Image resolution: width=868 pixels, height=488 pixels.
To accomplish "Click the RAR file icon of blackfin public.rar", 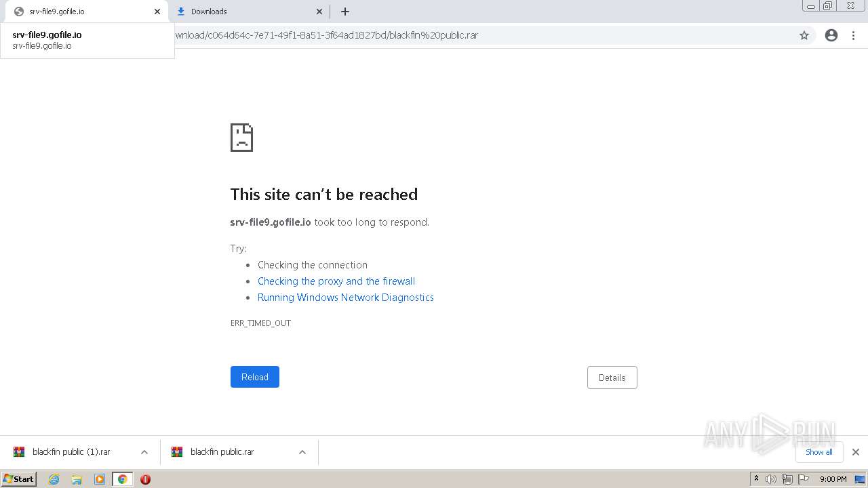I will (177, 452).
